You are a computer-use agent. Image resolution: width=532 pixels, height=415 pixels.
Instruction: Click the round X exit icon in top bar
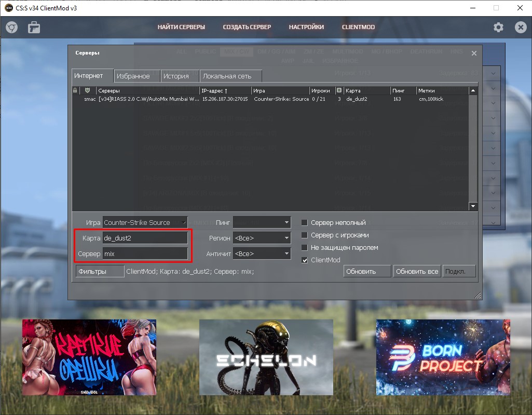(520, 28)
